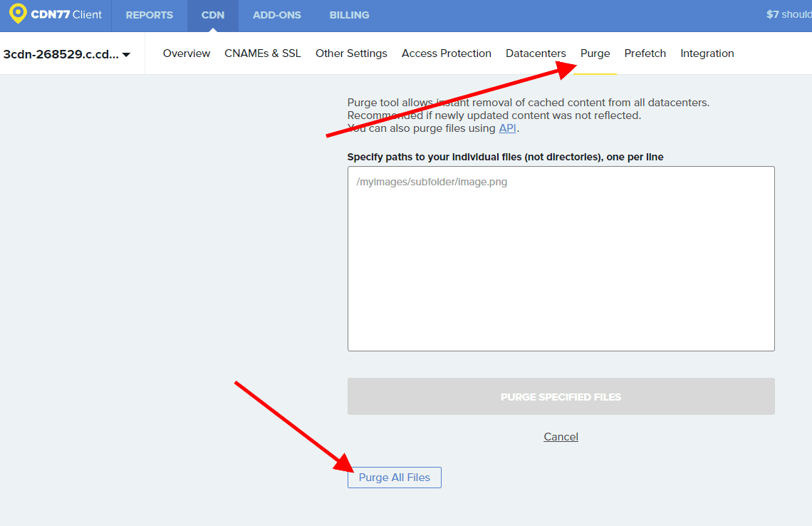Select the Other Settings tab
The height and width of the screenshot is (526, 812).
click(x=351, y=53)
